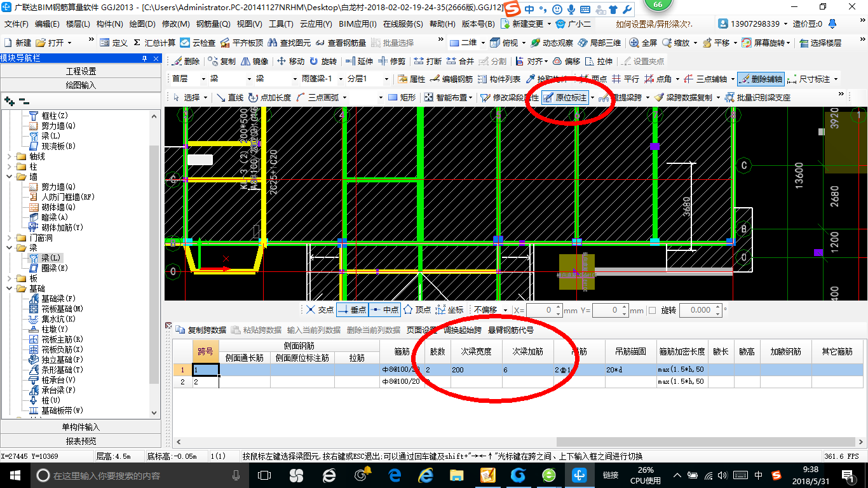
Task: Open the 文件(F) menu
Action: click(17, 24)
